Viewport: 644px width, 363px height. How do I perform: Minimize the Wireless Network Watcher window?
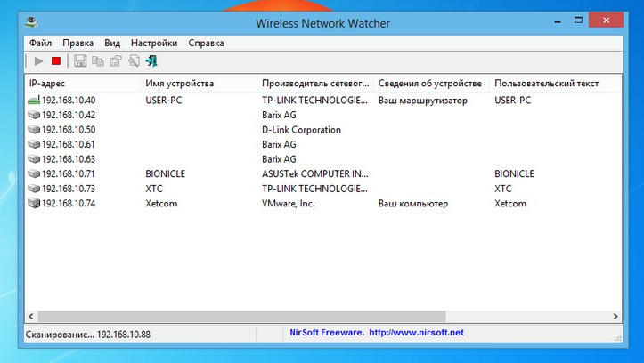click(558, 21)
